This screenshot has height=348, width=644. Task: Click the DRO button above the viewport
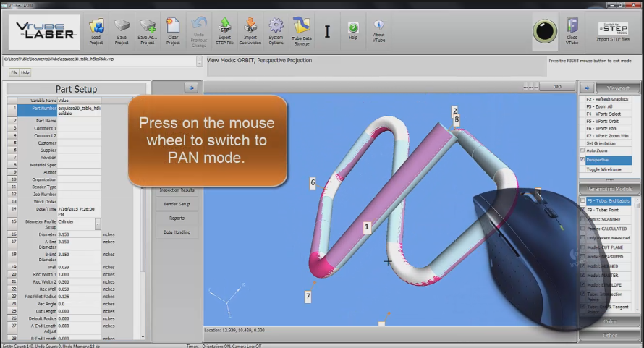557,86
